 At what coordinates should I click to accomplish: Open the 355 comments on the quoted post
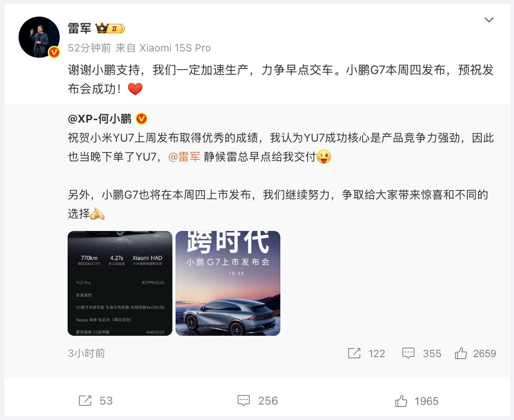[421, 353]
